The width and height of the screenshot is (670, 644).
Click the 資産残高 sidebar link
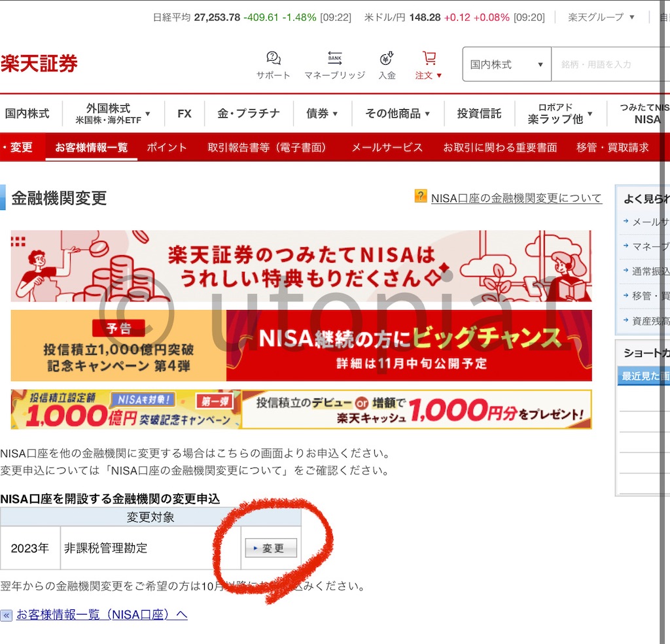coord(650,321)
